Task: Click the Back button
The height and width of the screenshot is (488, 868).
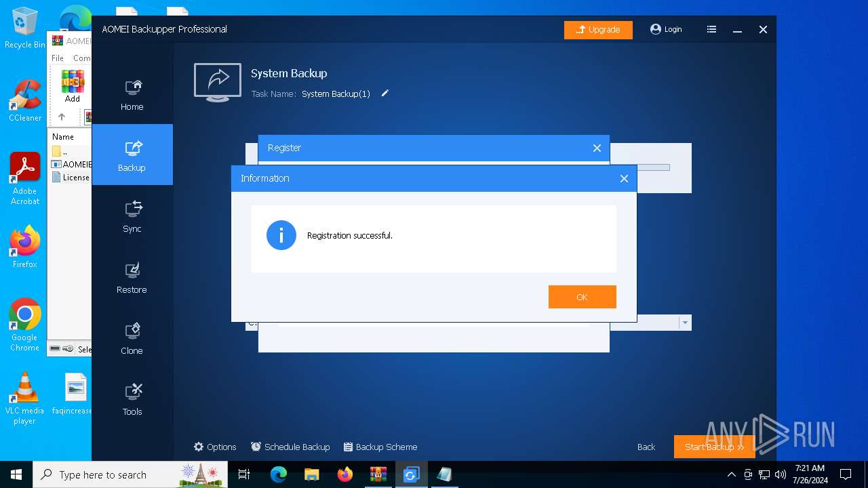Action: coord(646,447)
